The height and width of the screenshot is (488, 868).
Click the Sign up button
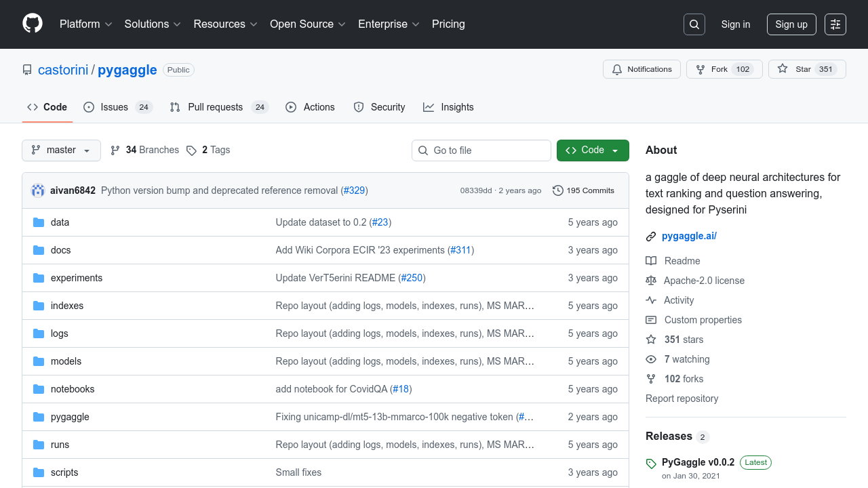pos(791,24)
